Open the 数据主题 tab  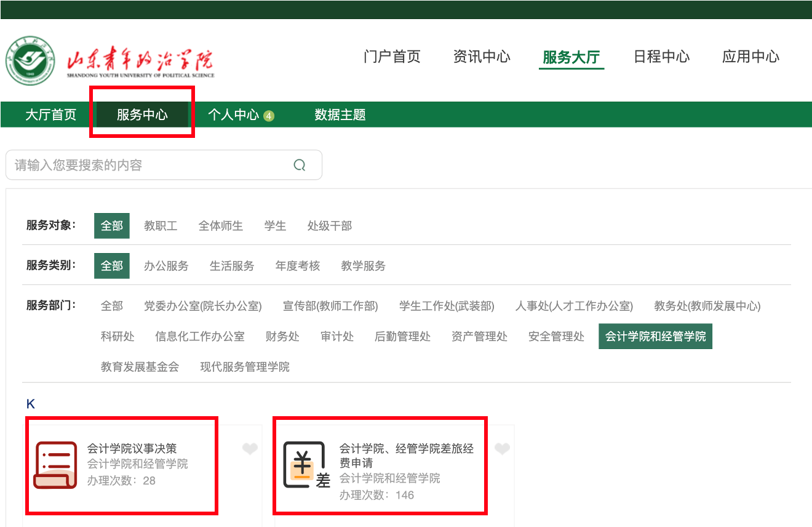[x=340, y=115]
